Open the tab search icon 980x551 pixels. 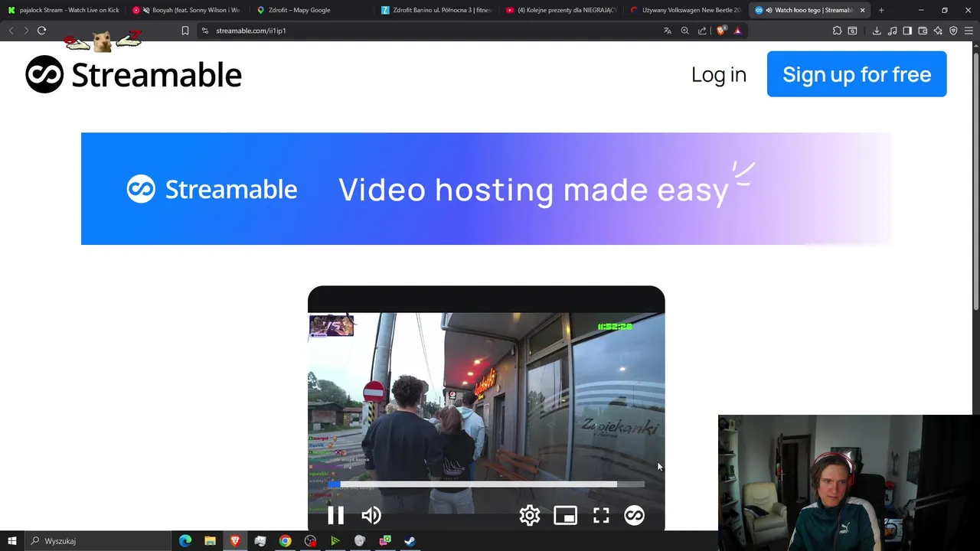tap(852, 31)
